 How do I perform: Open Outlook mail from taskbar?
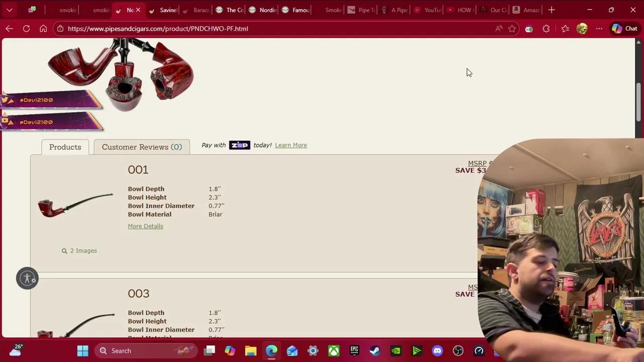(292, 350)
